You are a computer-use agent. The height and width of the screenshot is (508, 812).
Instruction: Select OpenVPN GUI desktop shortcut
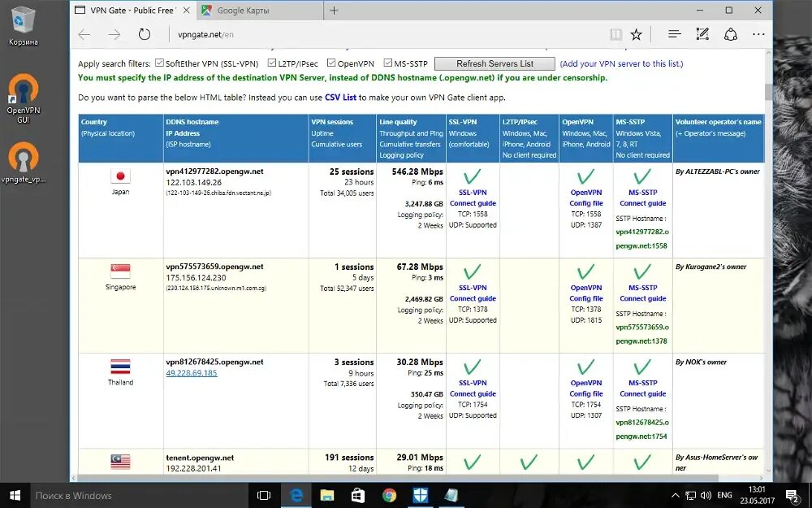point(24,98)
